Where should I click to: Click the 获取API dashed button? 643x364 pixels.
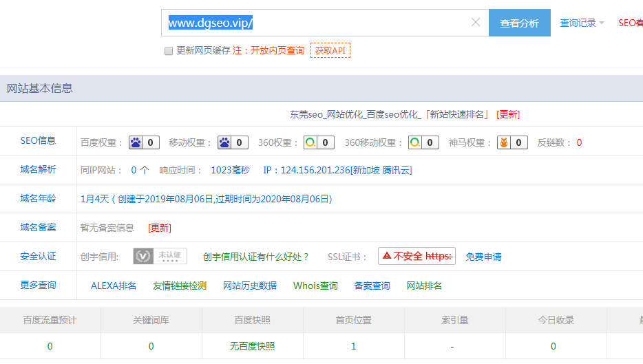pyautogui.click(x=330, y=50)
